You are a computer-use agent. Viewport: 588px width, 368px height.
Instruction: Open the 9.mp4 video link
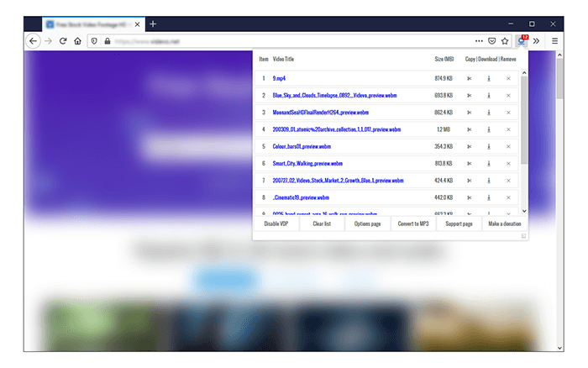pos(279,78)
